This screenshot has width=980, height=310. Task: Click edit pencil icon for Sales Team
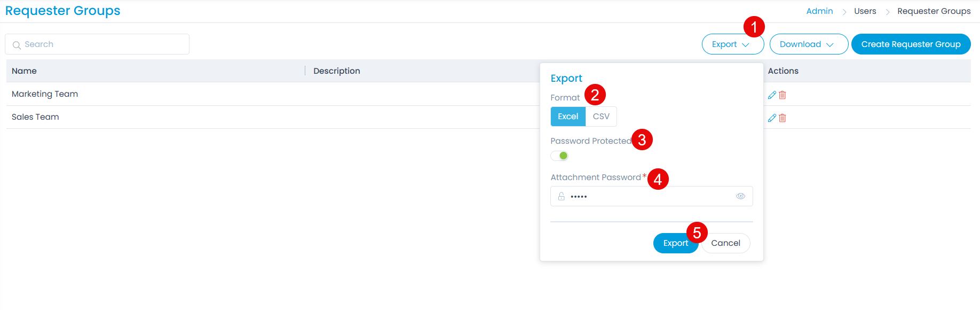[772, 118]
